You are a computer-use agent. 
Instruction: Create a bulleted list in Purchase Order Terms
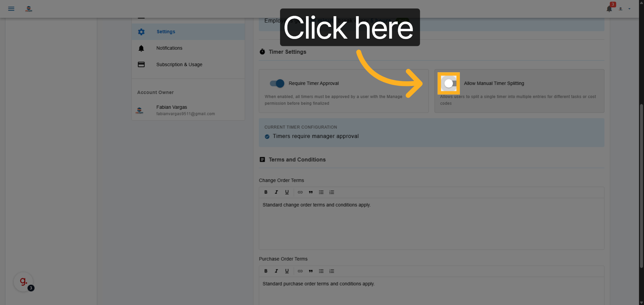321,271
